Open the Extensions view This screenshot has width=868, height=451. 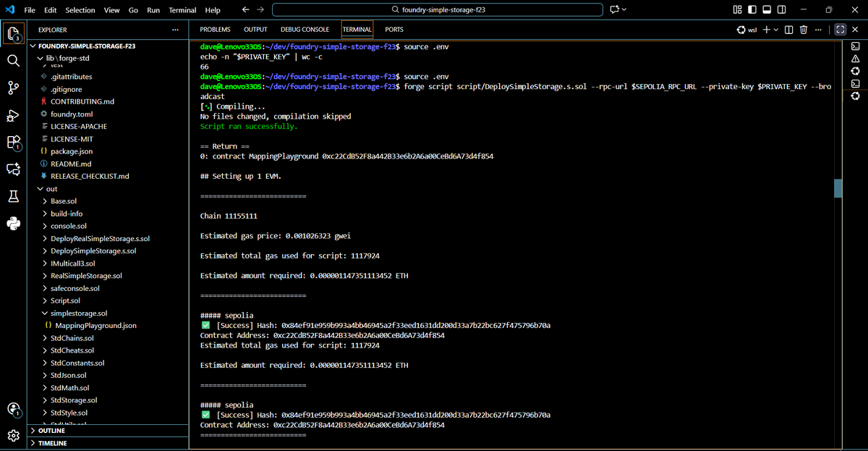[13, 143]
